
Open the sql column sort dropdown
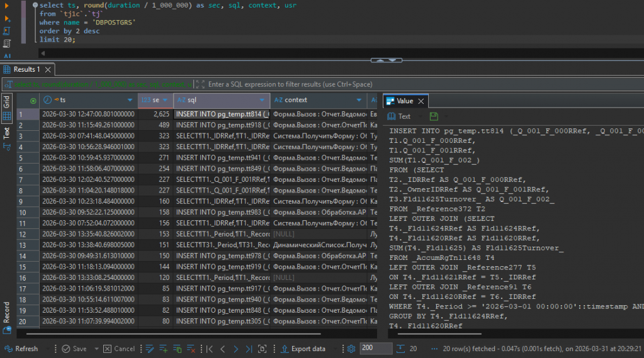click(x=263, y=100)
